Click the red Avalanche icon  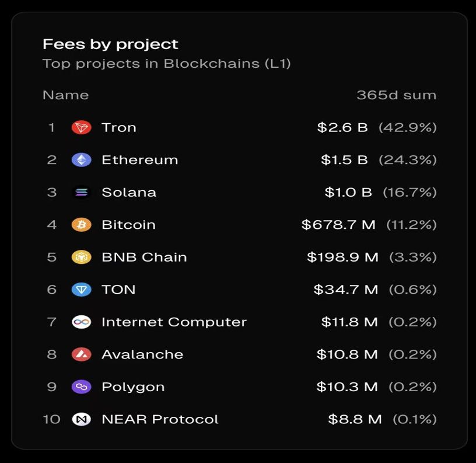click(x=81, y=354)
